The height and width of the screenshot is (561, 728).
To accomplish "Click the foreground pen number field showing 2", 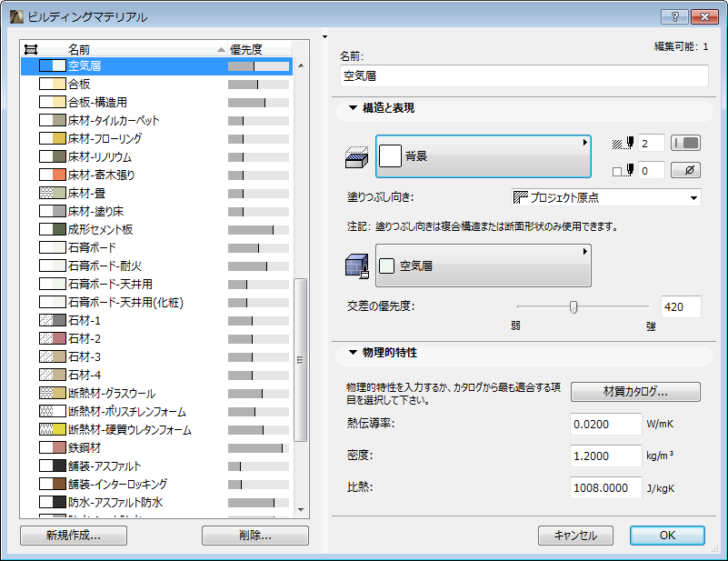I will (x=652, y=143).
